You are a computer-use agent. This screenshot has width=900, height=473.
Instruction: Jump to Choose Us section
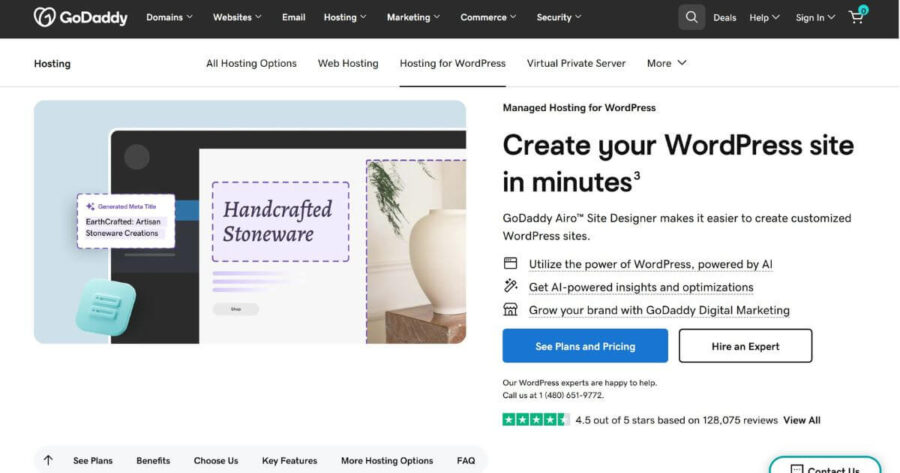216,460
